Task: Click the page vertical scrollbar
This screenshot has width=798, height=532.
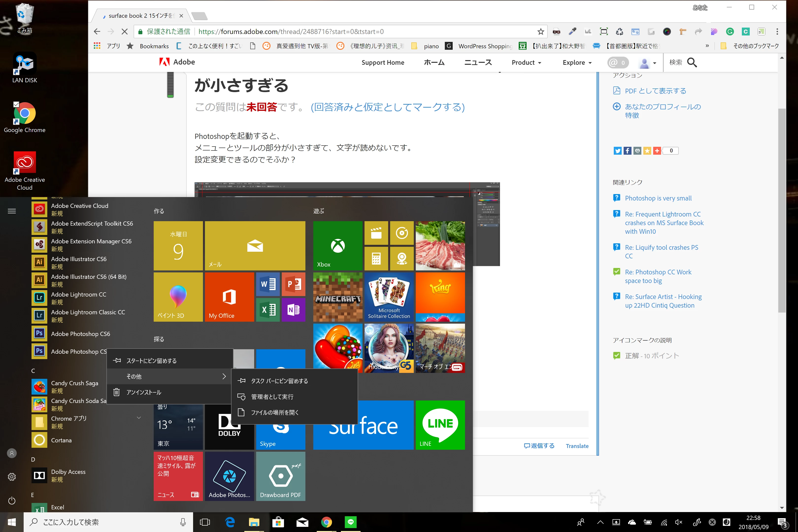Action: (782, 210)
